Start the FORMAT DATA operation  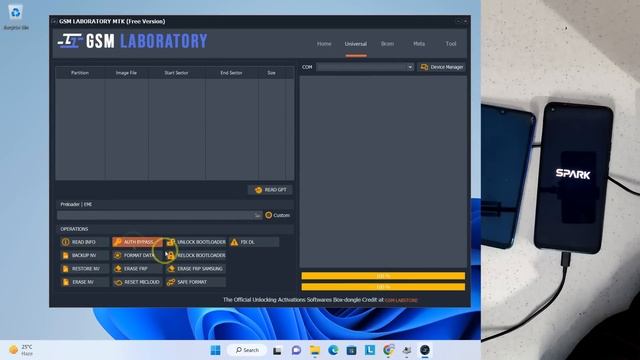coord(137,256)
